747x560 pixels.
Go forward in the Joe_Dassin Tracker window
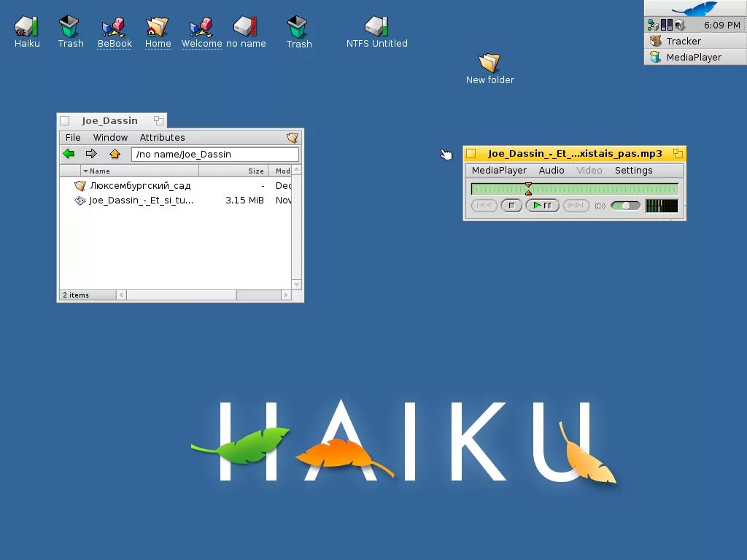(x=91, y=154)
